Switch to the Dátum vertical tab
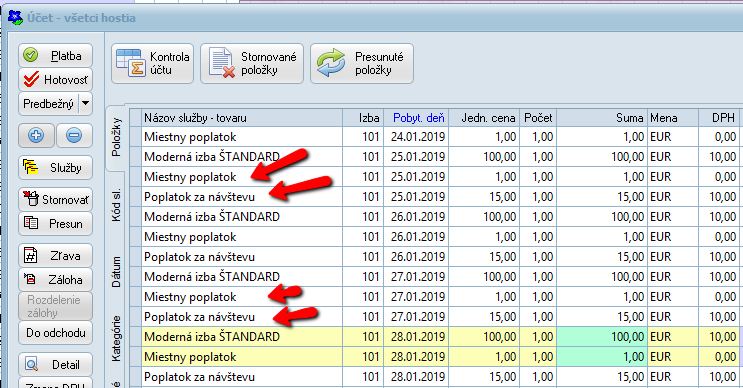 click(116, 271)
